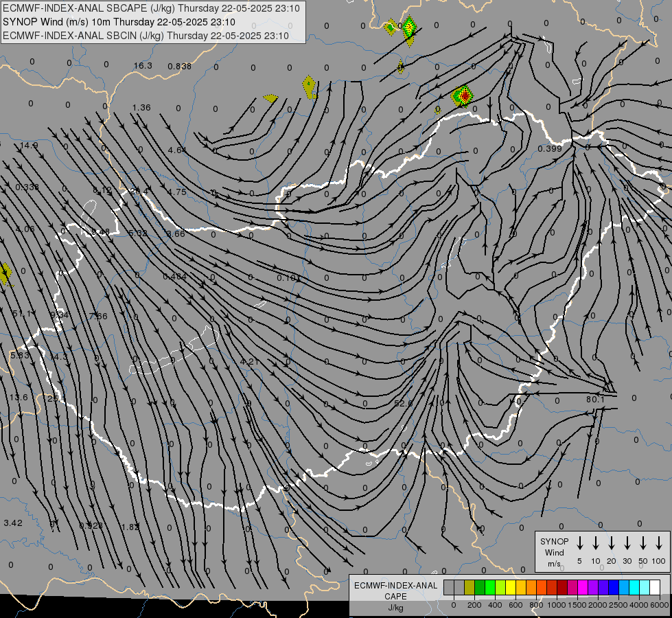This screenshot has height=618, width=672.
Task: Pick the pure blue swatch in CAPE legend
Action: [x=614, y=587]
